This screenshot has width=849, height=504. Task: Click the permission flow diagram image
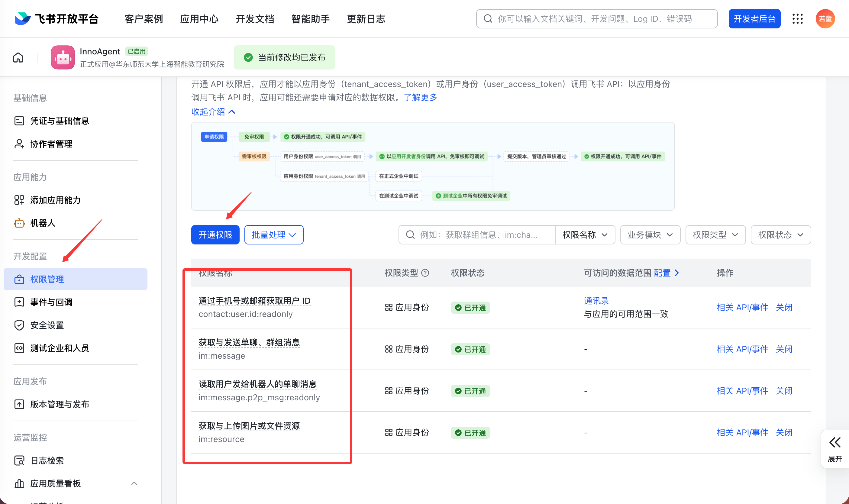[x=433, y=166]
